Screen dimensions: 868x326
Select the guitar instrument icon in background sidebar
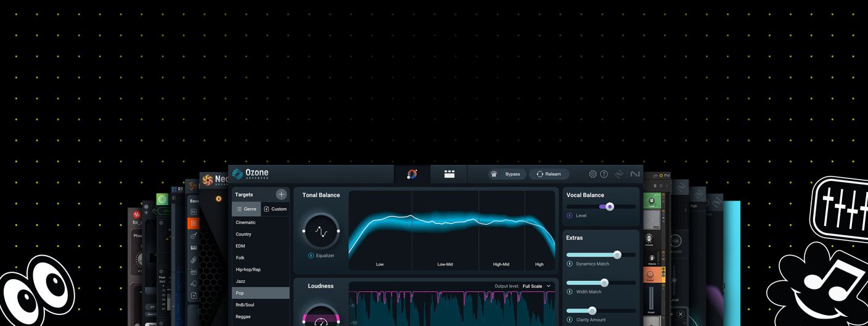[x=194, y=235]
